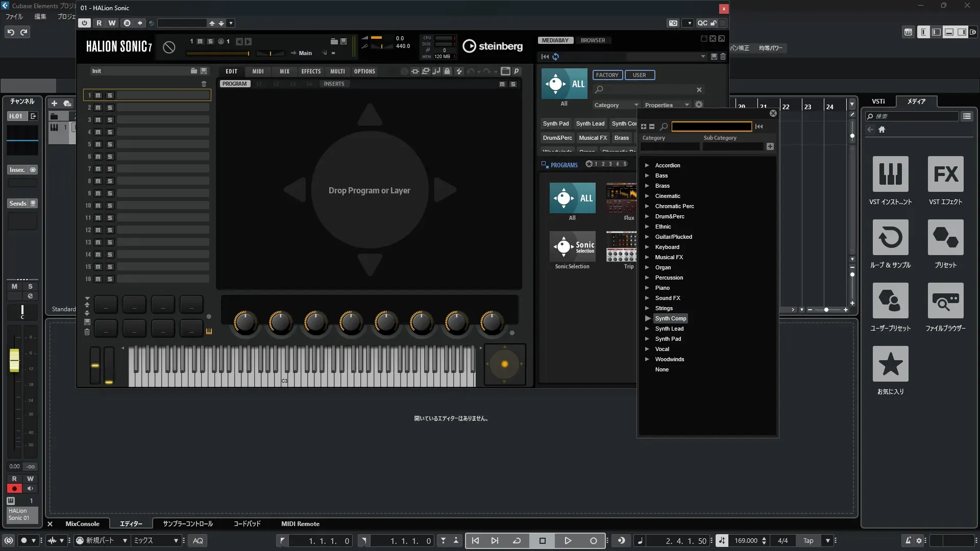The width and height of the screenshot is (980, 551).
Task: Open Loops & Samples media tile
Action: (890, 237)
